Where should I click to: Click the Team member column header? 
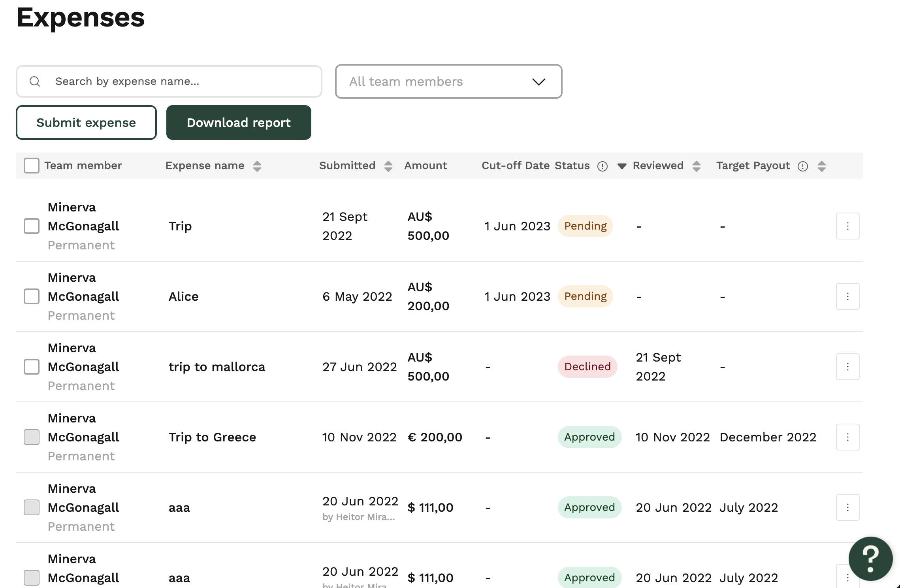click(x=83, y=166)
